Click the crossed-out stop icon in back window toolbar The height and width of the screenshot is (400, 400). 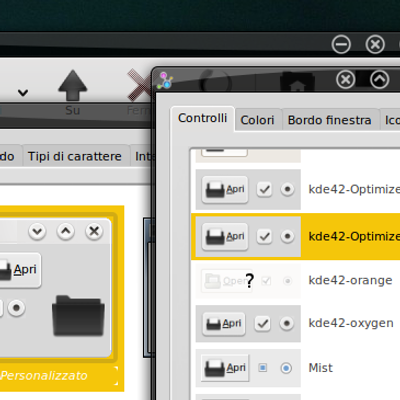pos(139,85)
